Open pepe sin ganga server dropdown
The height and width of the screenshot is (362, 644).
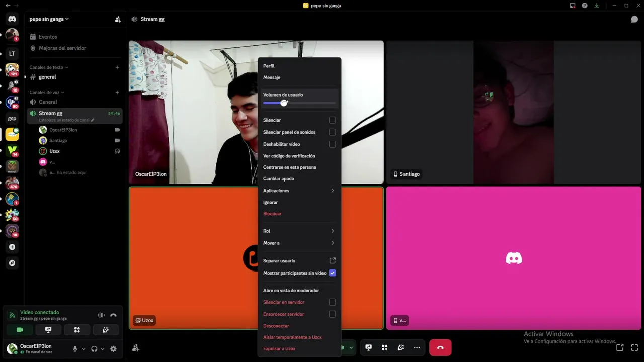pyautogui.click(x=49, y=19)
